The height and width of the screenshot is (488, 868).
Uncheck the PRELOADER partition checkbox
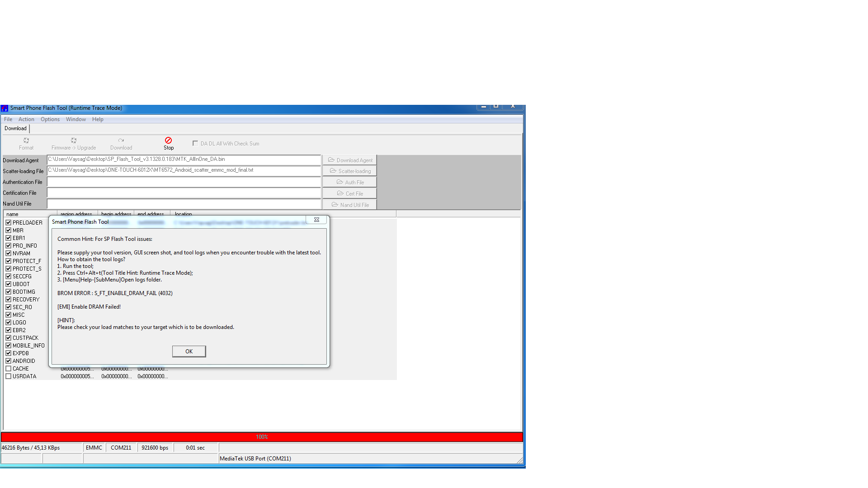(9, 223)
